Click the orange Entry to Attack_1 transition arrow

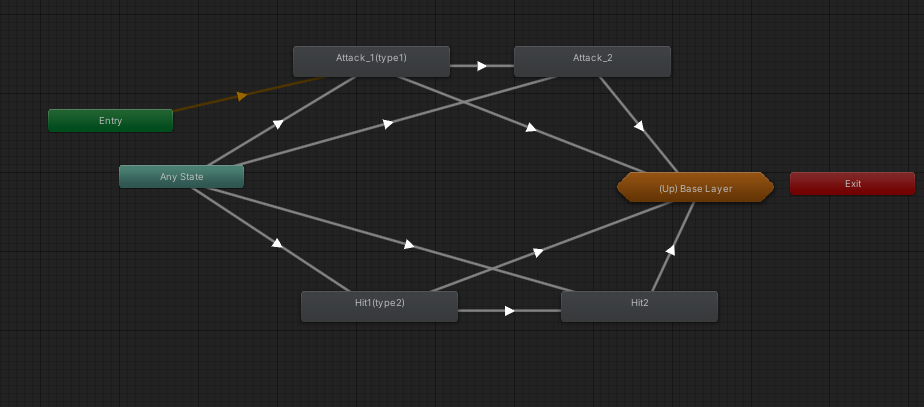(x=241, y=96)
